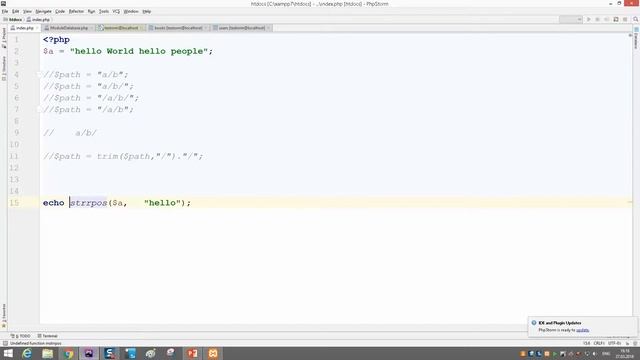Open the TODO tool window
Image resolution: width=640 pixels, height=360 pixels.
[x=20, y=336]
